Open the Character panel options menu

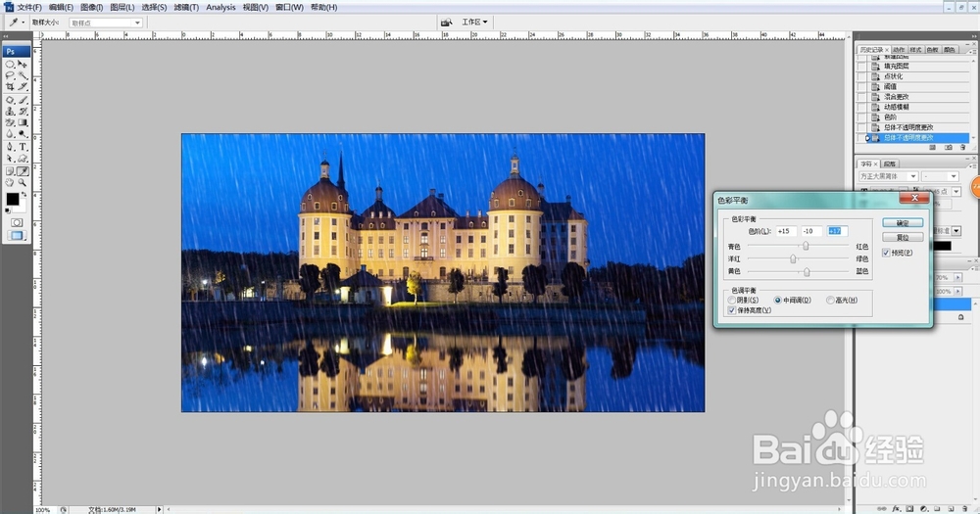tap(974, 166)
